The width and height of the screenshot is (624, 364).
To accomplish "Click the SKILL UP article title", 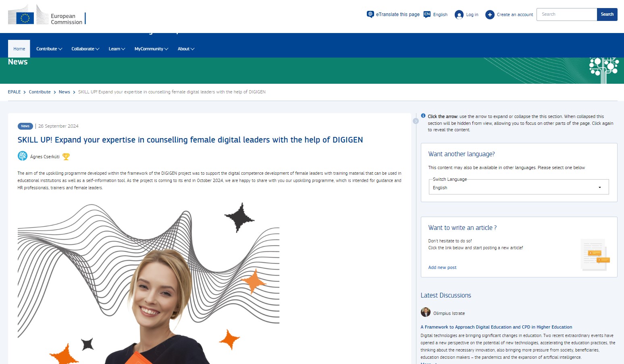I will (190, 140).
